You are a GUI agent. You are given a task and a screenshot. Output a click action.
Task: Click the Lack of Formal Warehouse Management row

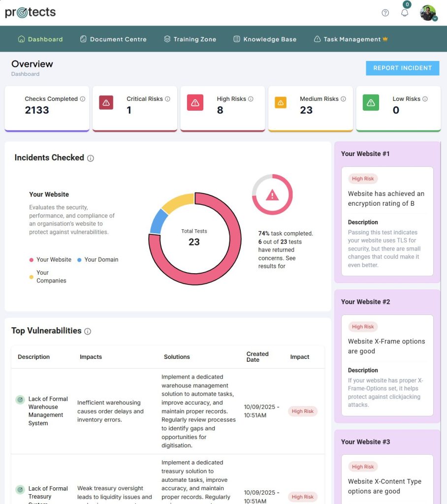point(48,411)
